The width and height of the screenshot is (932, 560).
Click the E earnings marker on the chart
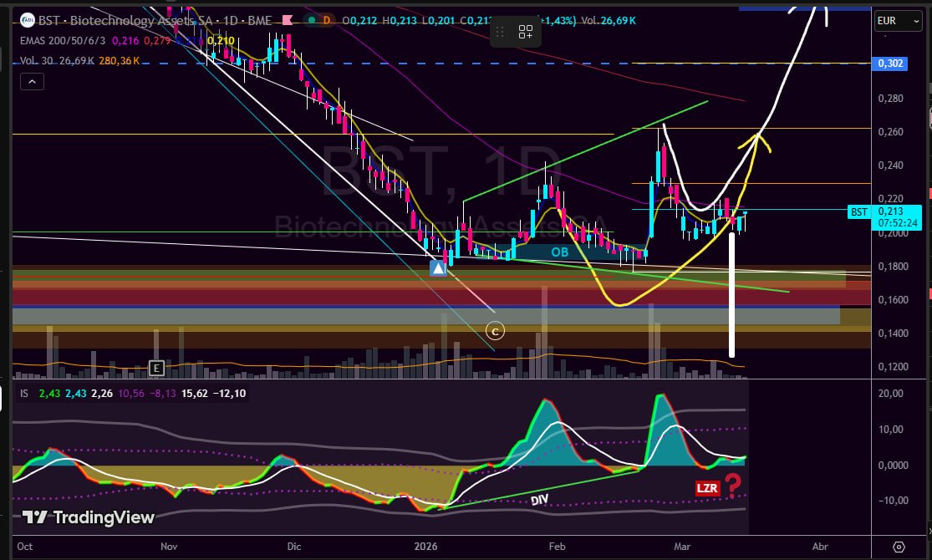(155, 368)
